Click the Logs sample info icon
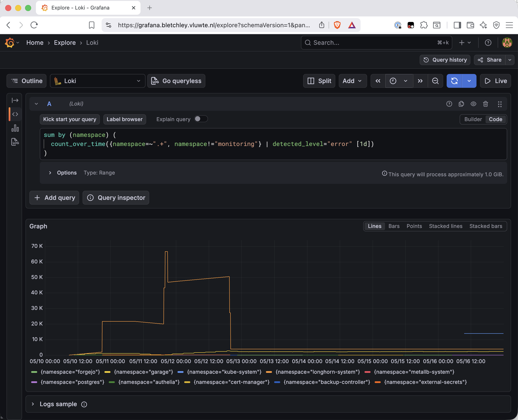 click(x=84, y=404)
